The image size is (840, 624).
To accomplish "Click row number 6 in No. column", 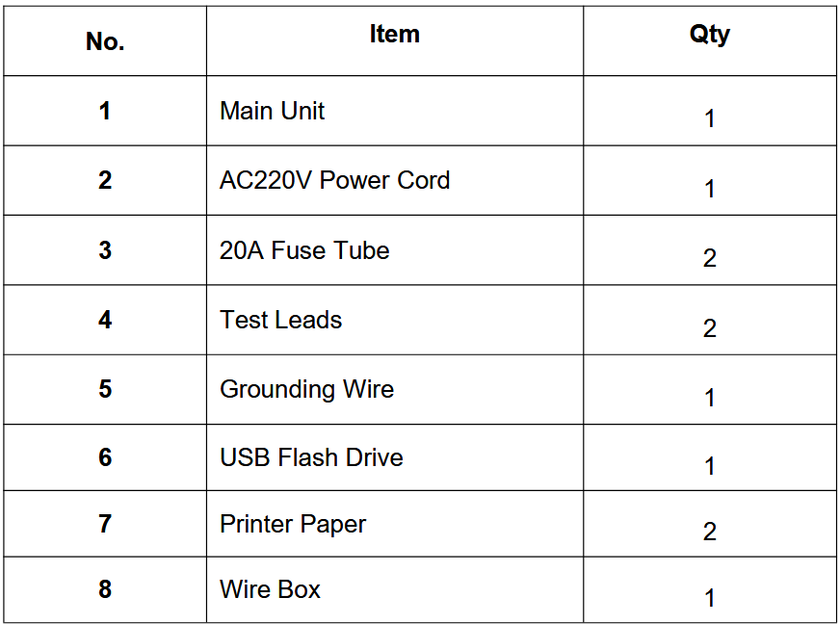I will pos(105,457).
